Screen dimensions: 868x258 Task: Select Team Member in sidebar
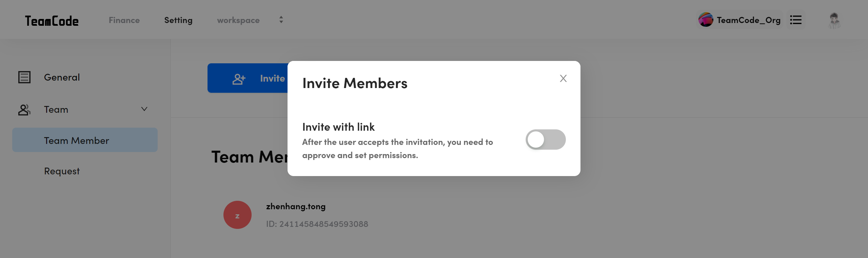click(x=85, y=140)
